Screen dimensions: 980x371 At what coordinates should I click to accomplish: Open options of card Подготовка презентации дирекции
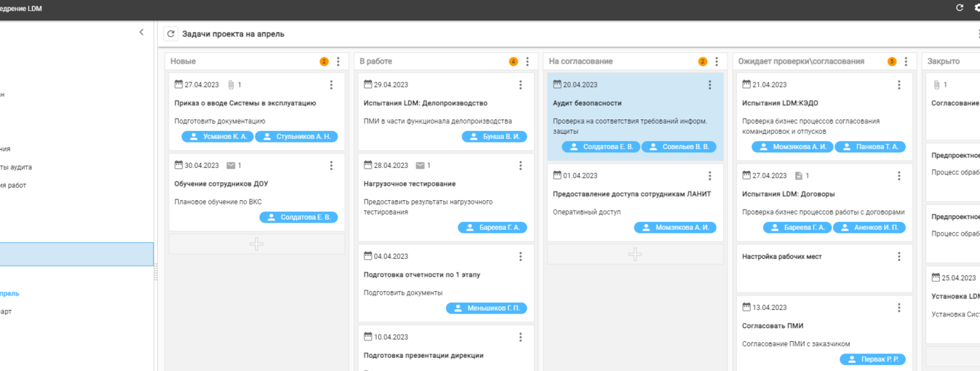point(520,338)
